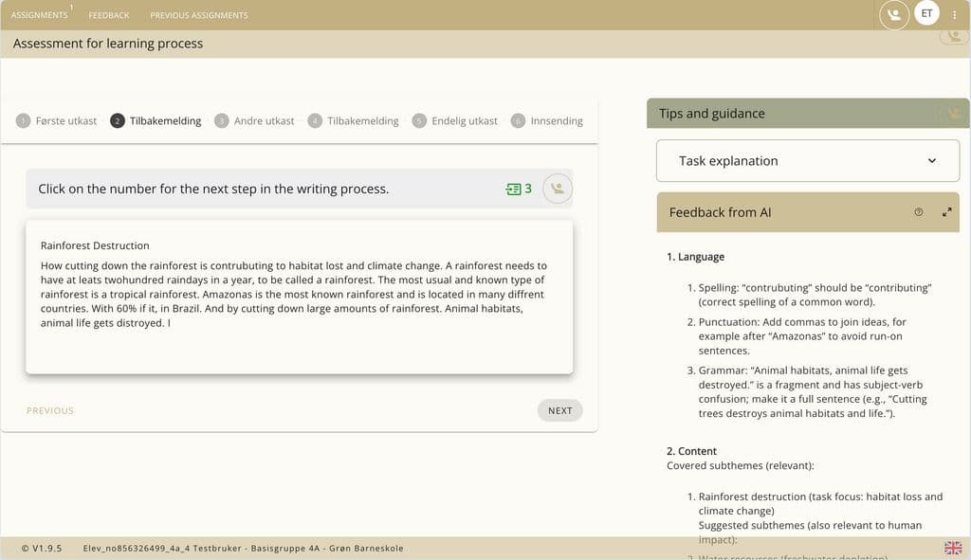Click the Spelling 'contrubuting' feedback item
971x560 pixels.
coord(815,295)
